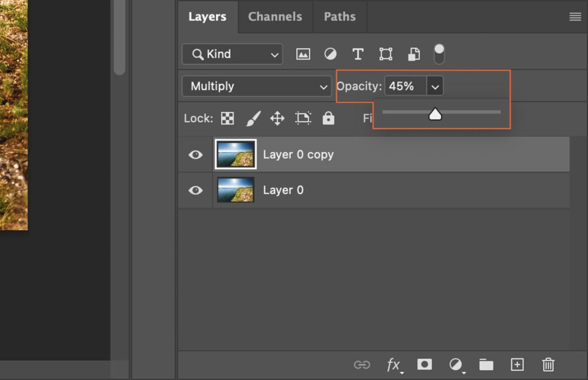Toggle visibility of Layer 0

[x=195, y=190]
